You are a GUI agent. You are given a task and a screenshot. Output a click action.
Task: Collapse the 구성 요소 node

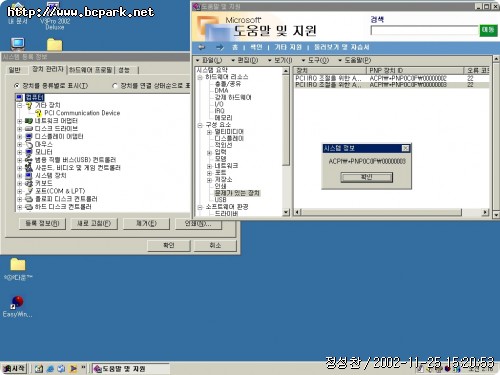(200, 125)
